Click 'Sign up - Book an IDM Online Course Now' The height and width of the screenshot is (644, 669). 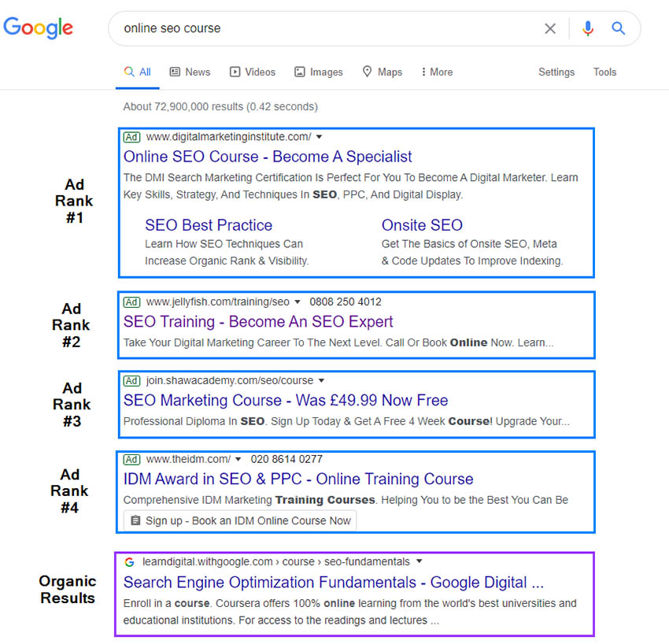240,520
